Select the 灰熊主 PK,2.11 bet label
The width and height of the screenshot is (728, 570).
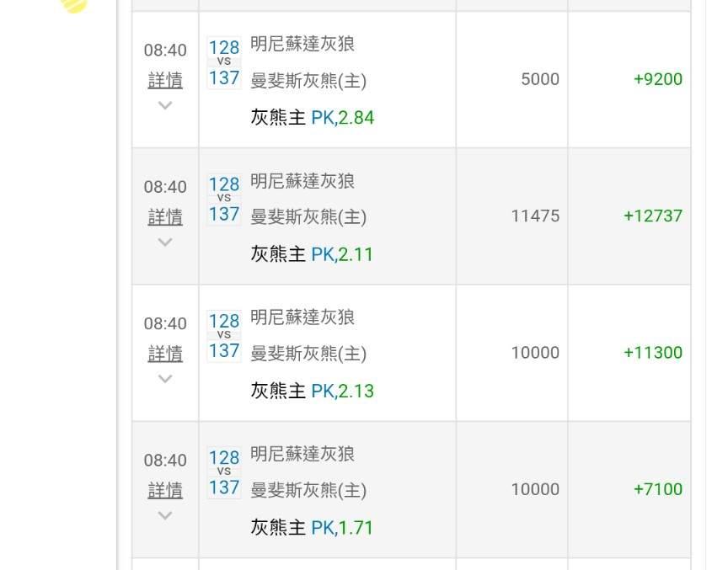(312, 254)
